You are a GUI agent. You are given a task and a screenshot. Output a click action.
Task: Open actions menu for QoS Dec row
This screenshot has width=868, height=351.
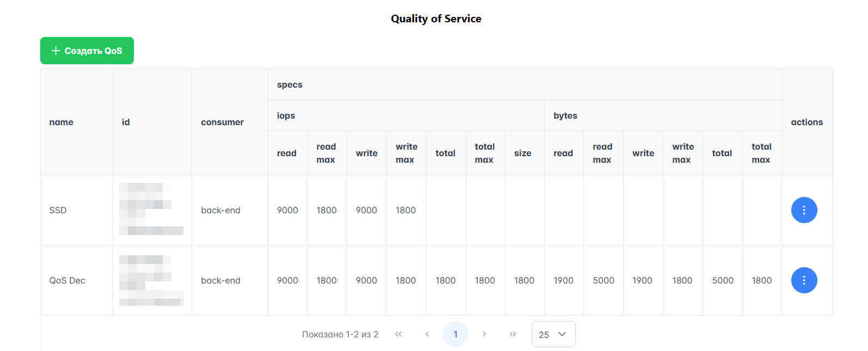tap(804, 280)
